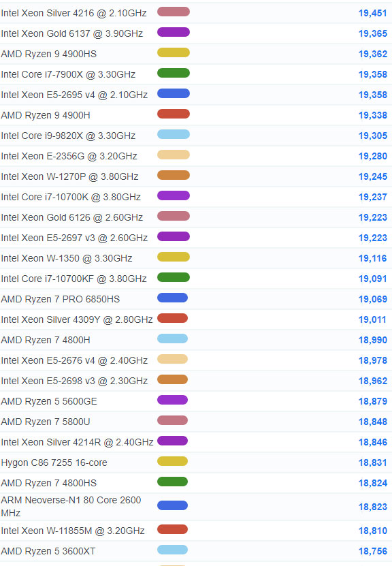Open Intel Xeon E5-2695 v4 entry
This screenshot has width=392, height=566.
[74, 95]
